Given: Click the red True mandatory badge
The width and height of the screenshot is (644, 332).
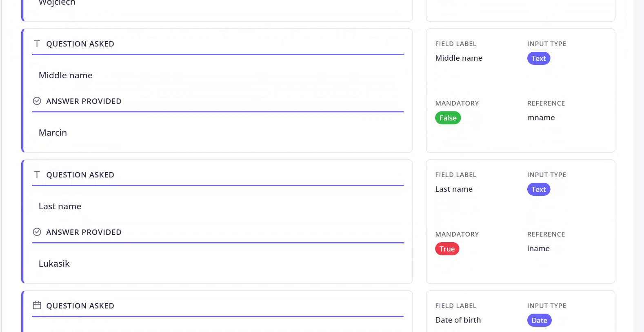Looking at the screenshot, I should (x=447, y=249).
